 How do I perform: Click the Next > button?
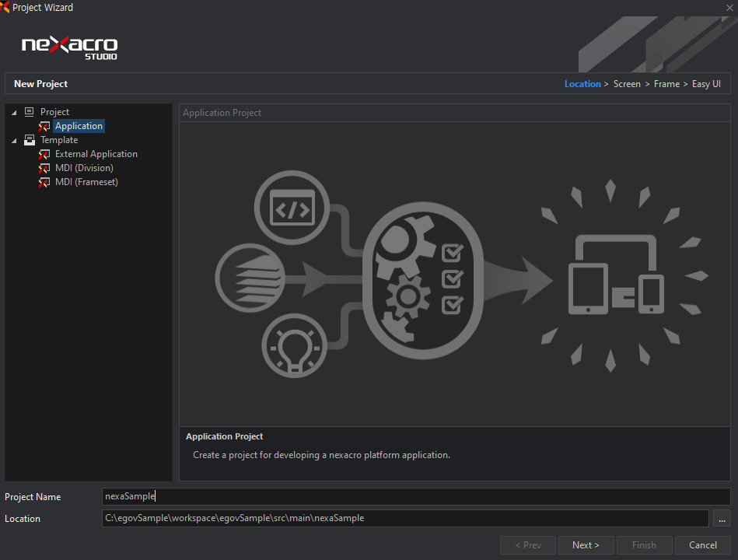click(586, 545)
